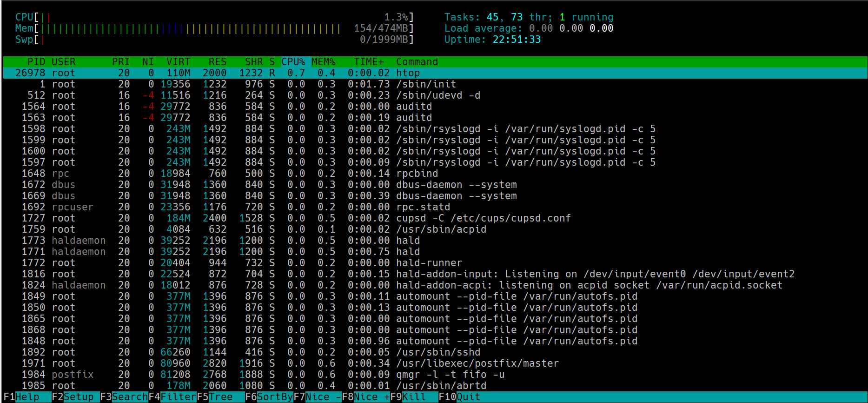Image resolution: width=868 pixels, height=403 pixels.
Task: Select the /usr/sbin/sshd process row
Action: click(x=435, y=352)
